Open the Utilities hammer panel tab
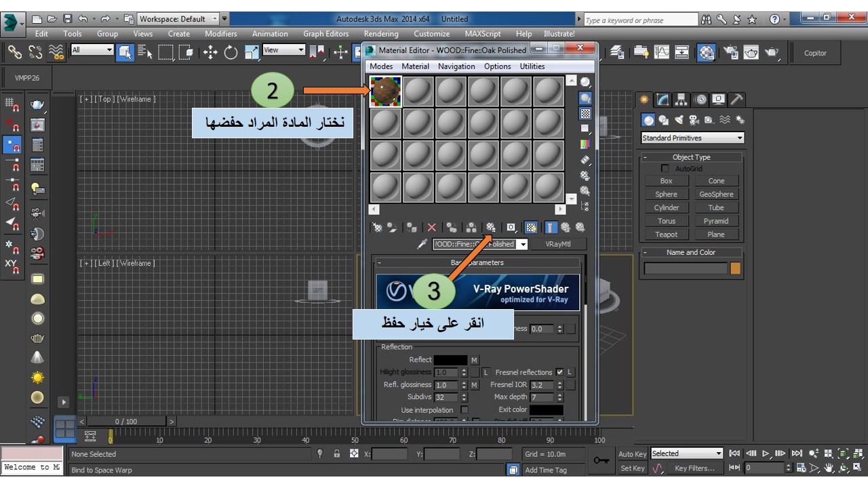 736,100
